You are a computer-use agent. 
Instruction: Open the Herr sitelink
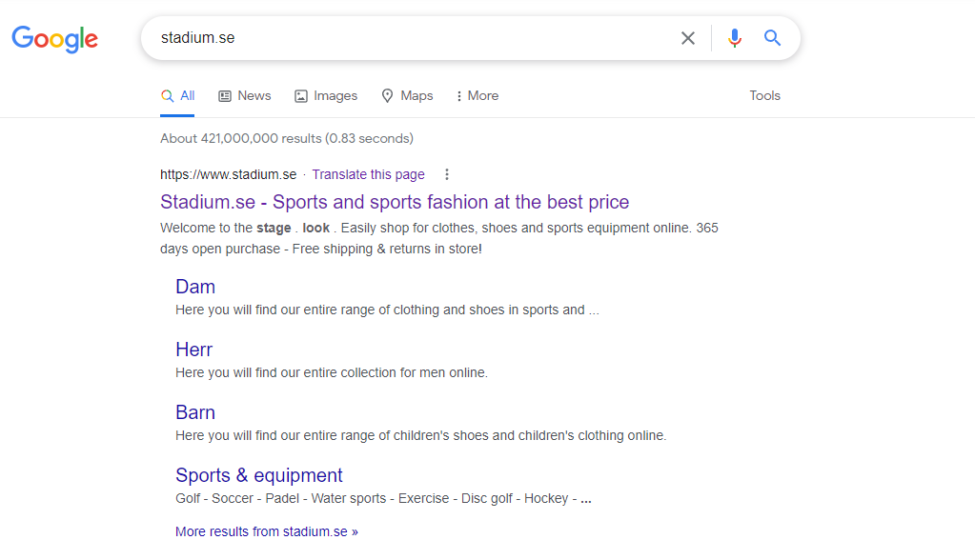194,350
